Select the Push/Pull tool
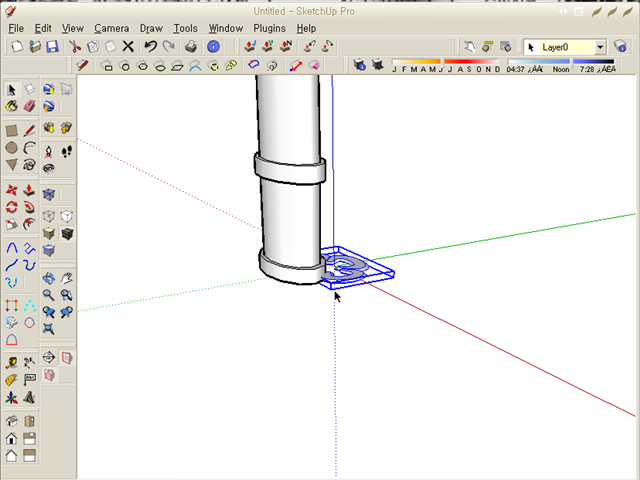640x480 pixels. [29, 190]
